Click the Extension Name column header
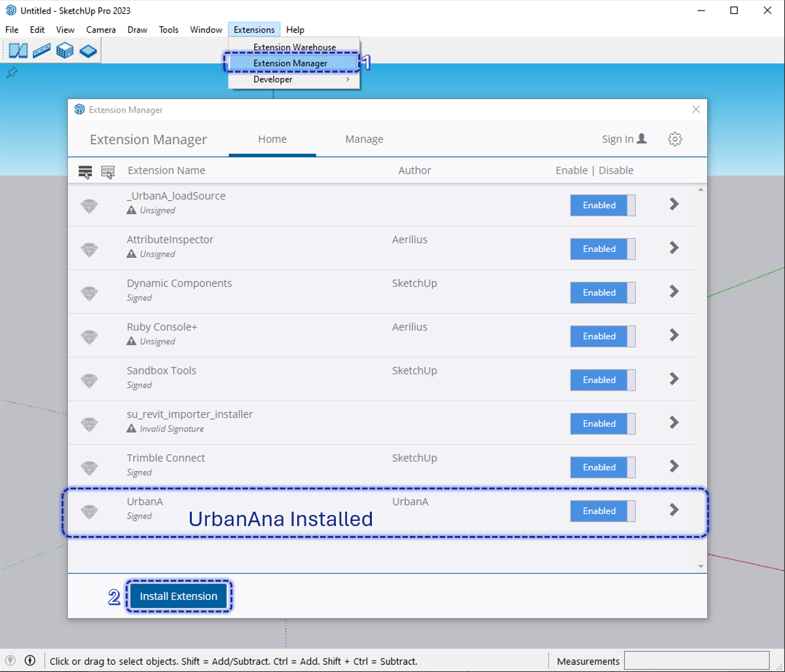 coord(166,170)
